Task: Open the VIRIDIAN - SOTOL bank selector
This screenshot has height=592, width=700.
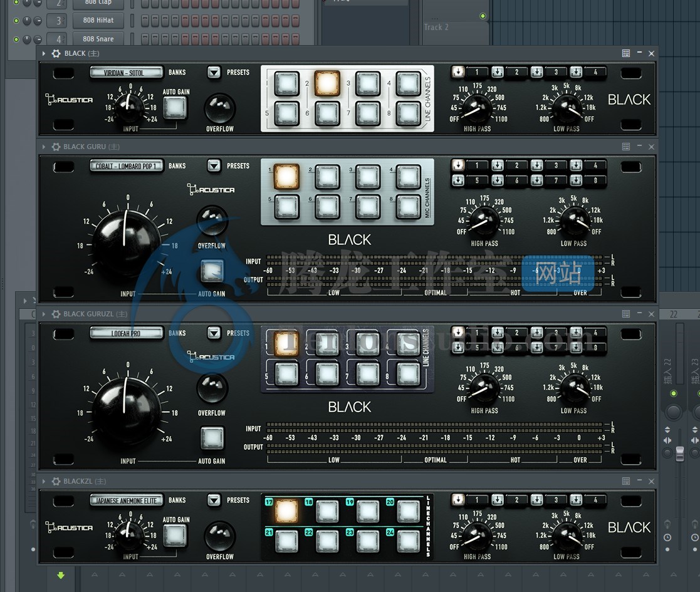Action: point(127,72)
